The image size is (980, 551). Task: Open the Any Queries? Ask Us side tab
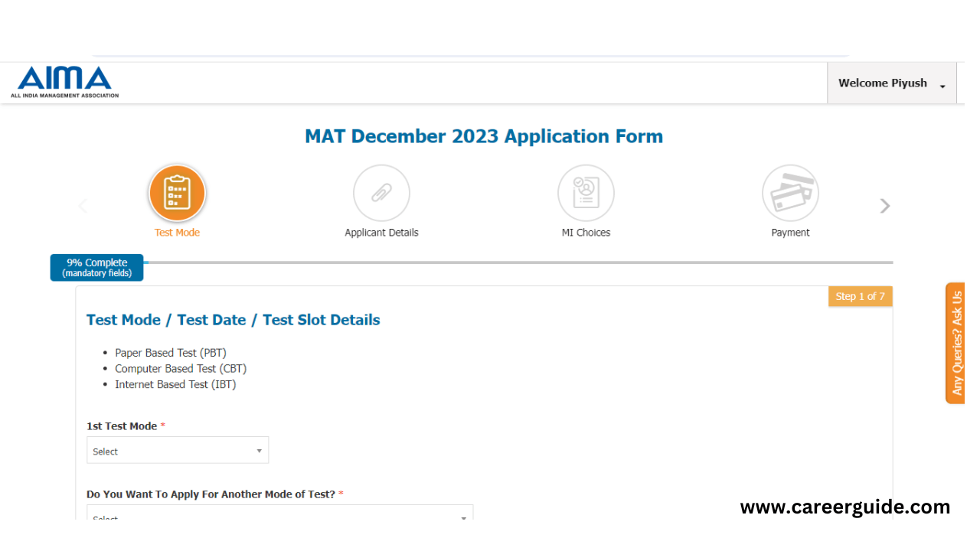(x=955, y=343)
